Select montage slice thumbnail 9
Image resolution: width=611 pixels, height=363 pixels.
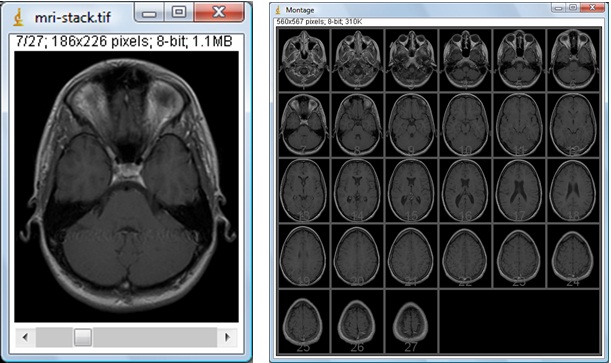point(412,125)
